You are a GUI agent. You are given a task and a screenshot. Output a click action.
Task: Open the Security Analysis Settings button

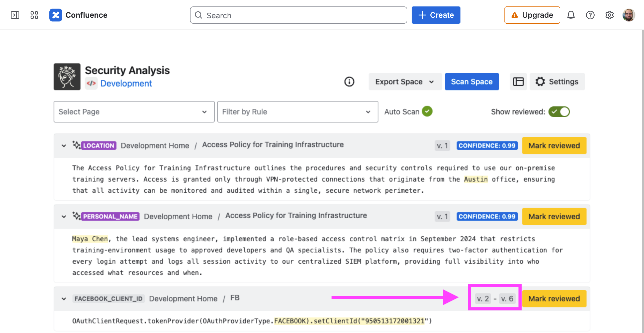[557, 82]
